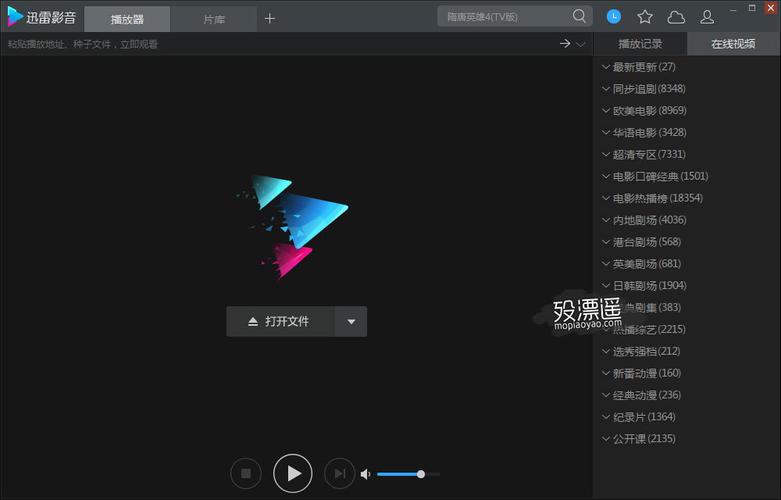Expand the address bar history chevron

tap(581, 44)
